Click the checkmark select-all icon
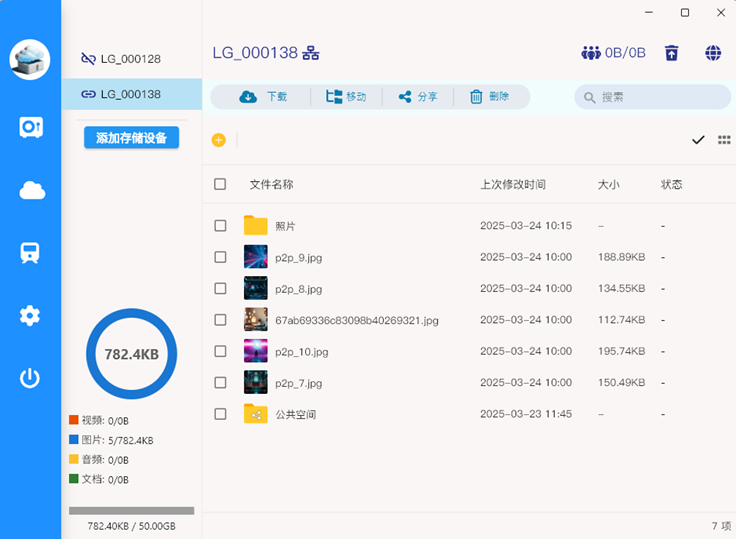The width and height of the screenshot is (736, 539). coord(698,140)
